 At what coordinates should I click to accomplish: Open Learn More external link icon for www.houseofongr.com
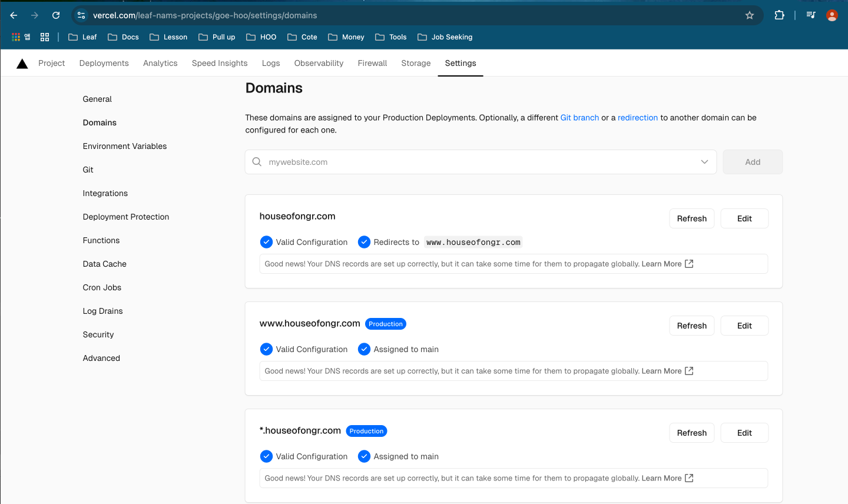(x=689, y=371)
